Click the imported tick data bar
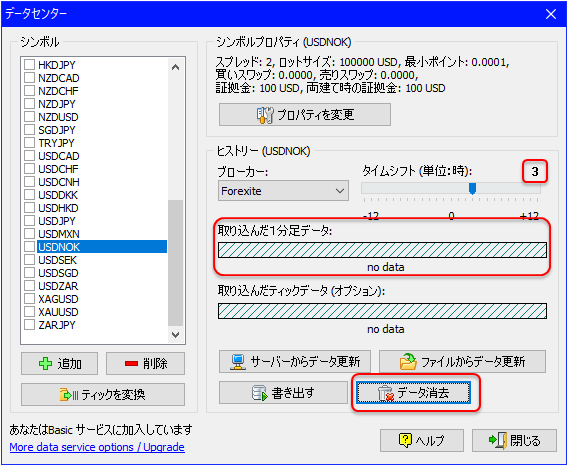Viewport: 568px width, 466px height. (x=382, y=311)
